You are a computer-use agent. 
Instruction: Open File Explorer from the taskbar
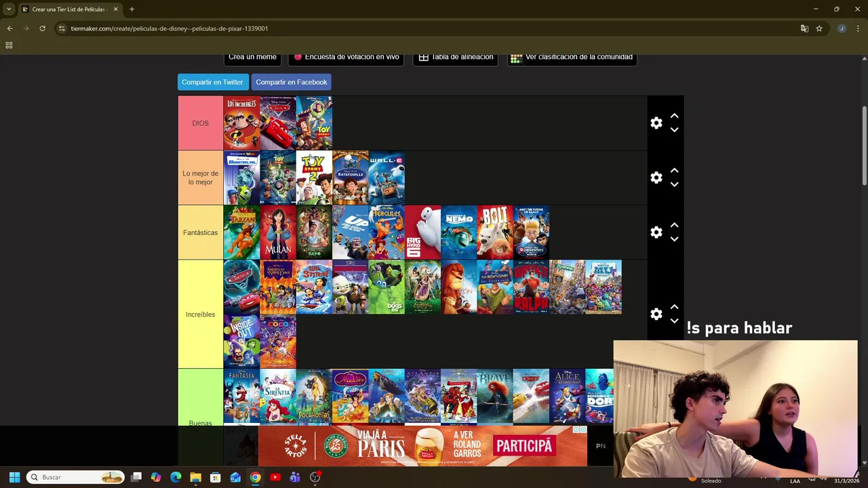195,477
